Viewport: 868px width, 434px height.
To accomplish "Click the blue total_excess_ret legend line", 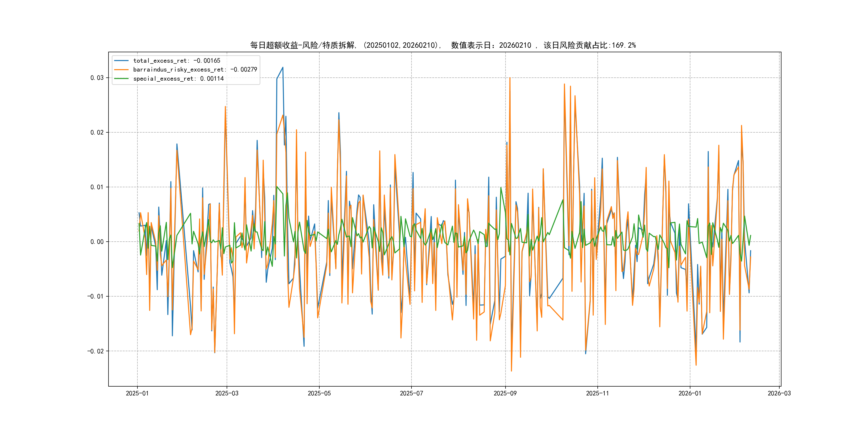I will pyautogui.click(x=121, y=61).
